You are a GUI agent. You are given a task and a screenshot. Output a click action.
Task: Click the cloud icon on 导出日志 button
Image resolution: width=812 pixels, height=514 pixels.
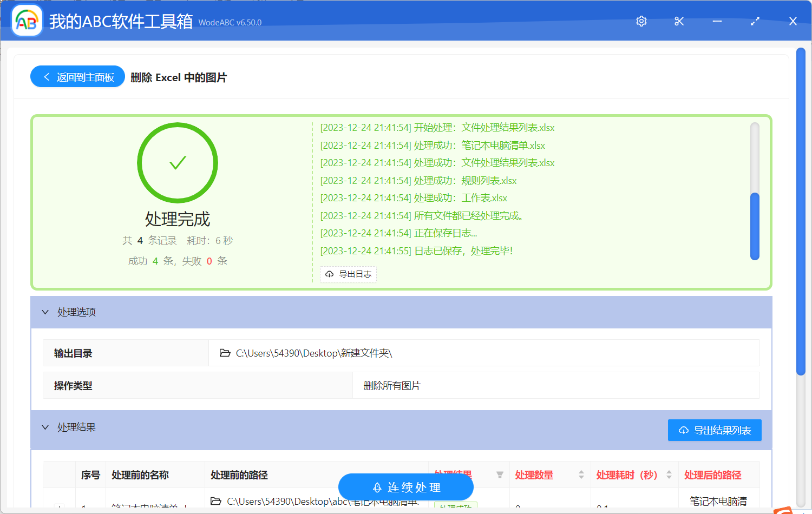click(x=329, y=274)
